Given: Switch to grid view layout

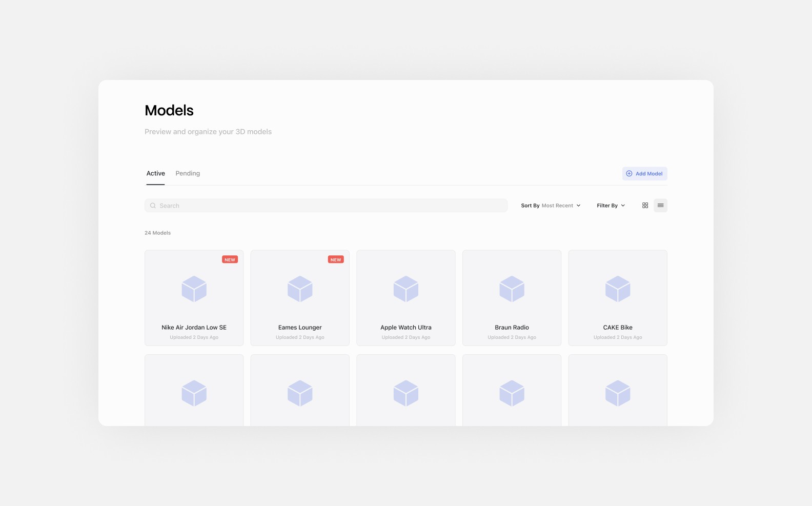Looking at the screenshot, I should (x=645, y=206).
